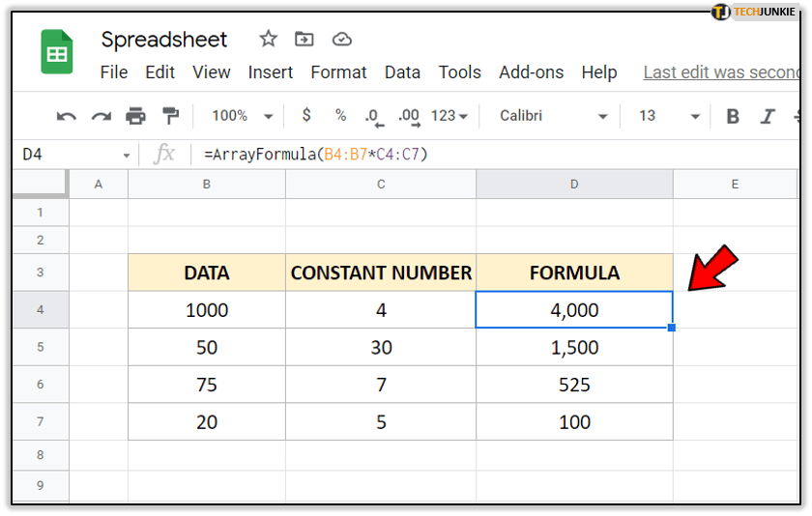Click the undo arrow icon

point(67,116)
